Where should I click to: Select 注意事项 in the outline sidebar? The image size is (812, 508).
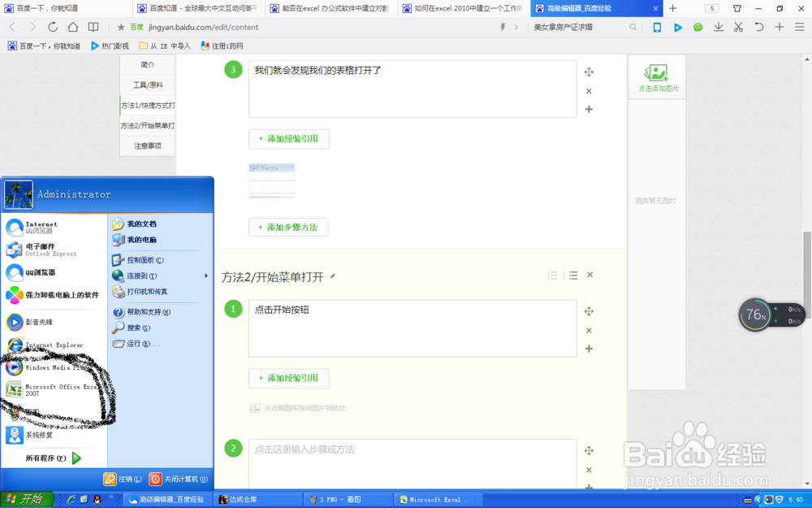[146, 144]
